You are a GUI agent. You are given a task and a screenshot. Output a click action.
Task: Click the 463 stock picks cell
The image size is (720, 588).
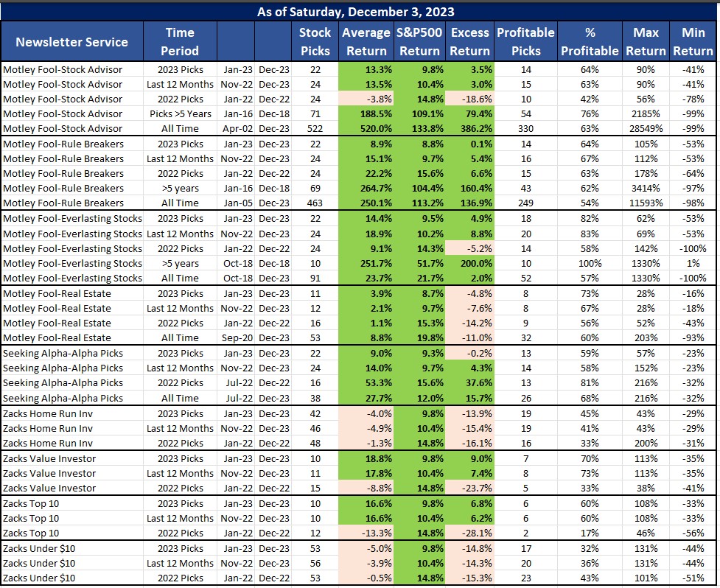tap(315, 203)
